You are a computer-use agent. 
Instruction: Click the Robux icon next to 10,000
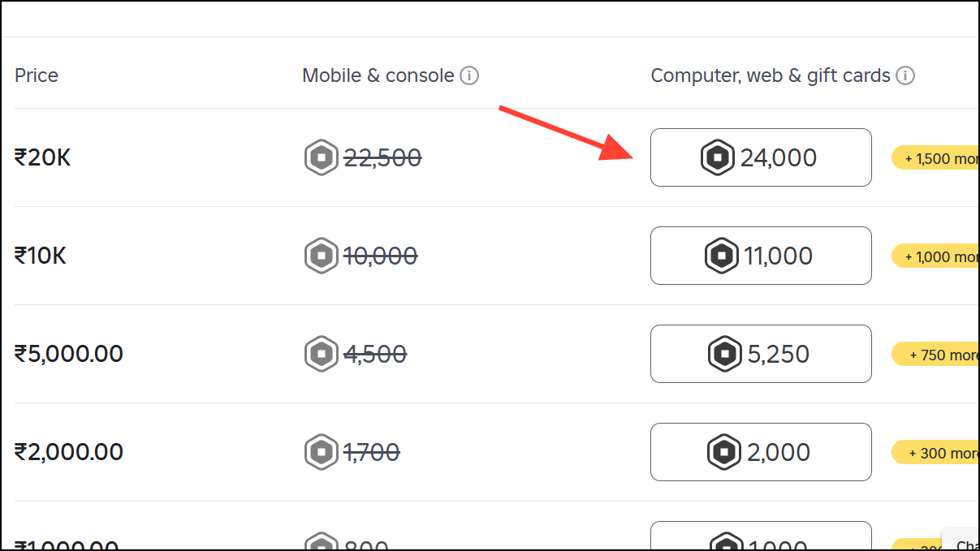tap(321, 256)
